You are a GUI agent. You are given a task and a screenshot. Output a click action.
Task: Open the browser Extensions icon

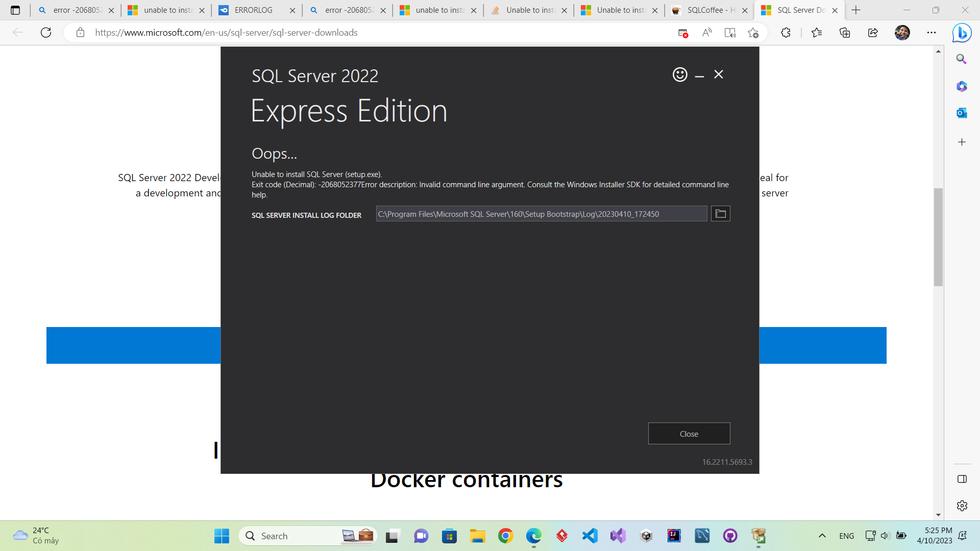tap(786, 33)
